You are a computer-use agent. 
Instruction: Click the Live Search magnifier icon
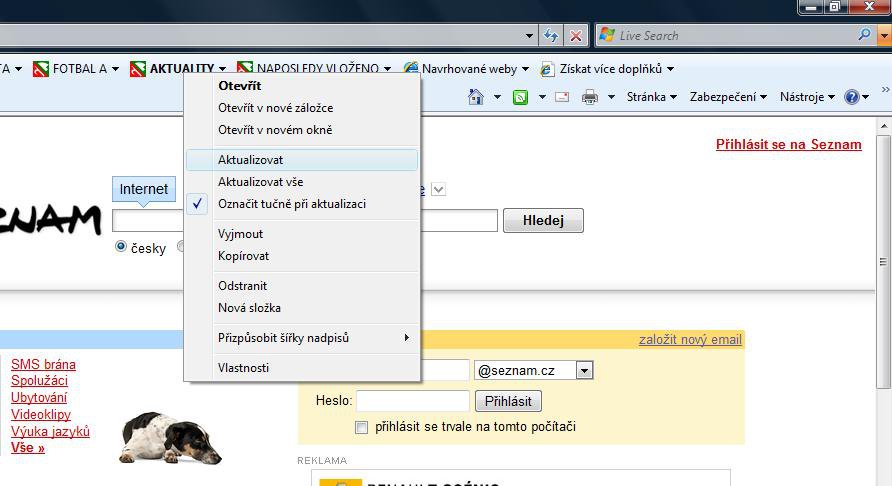pyautogui.click(x=864, y=35)
